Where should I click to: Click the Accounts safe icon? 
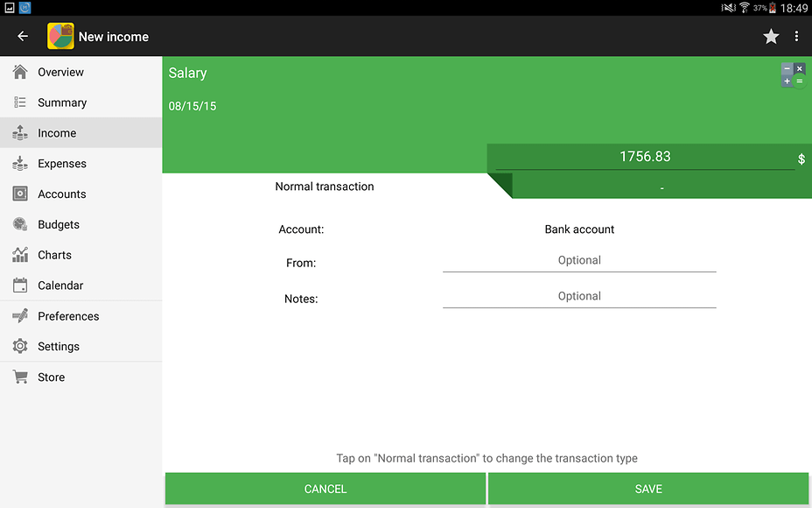click(19, 194)
